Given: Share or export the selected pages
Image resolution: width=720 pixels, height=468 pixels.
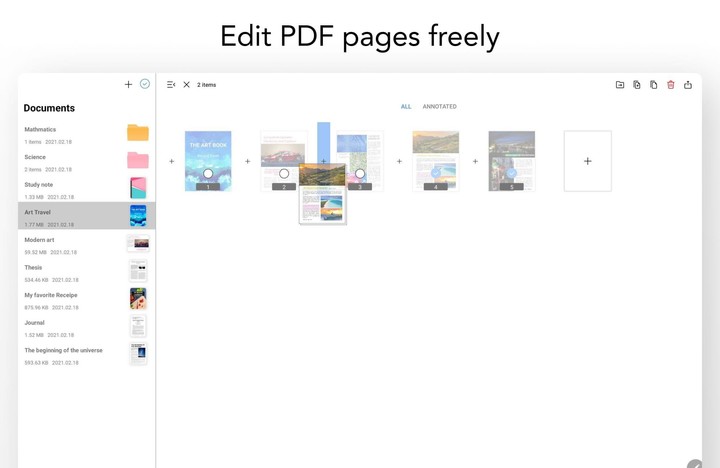Looking at the screenshot, I should pyautogui.click(x=688, y=85).
